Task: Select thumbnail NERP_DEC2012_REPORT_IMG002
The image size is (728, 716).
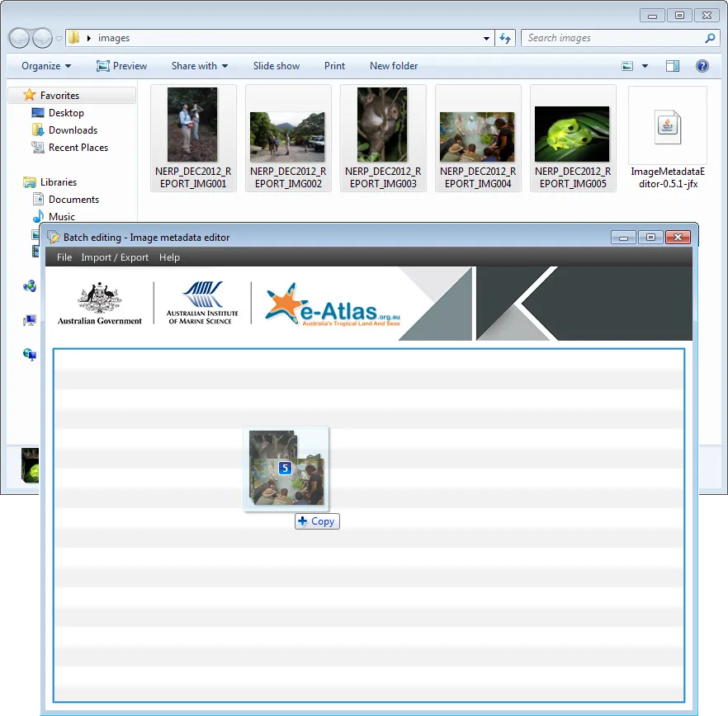Action: pyautogui.click(x=288, y=139)
